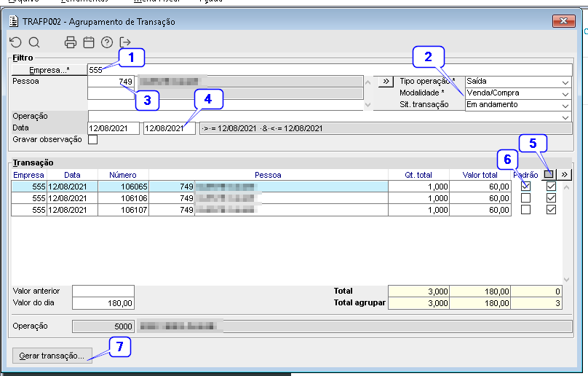Open help question-mark toolbar icon
Viewport: 588px width, 376px height.
click(107, 42)
